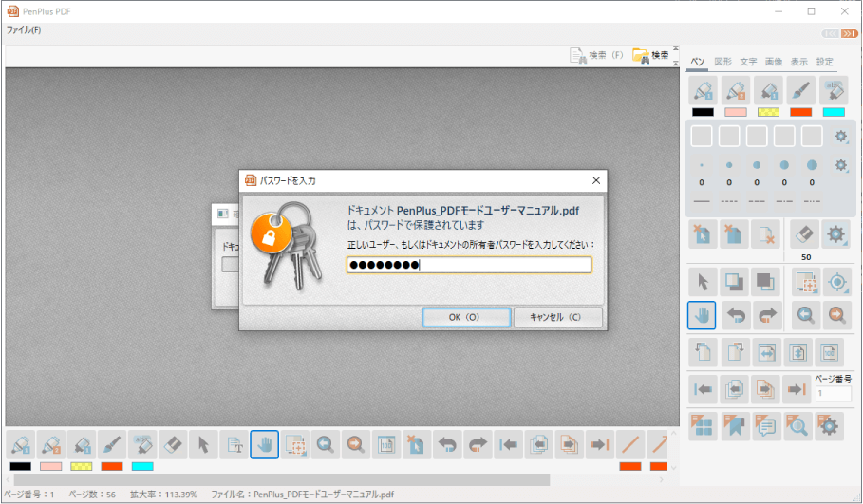
Task: Click redo arrow in the side panel
Action: 767,315
